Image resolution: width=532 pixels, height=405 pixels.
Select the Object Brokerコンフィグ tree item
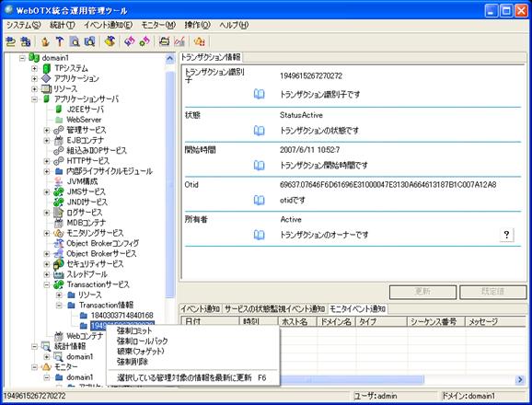tap(102, 244)
